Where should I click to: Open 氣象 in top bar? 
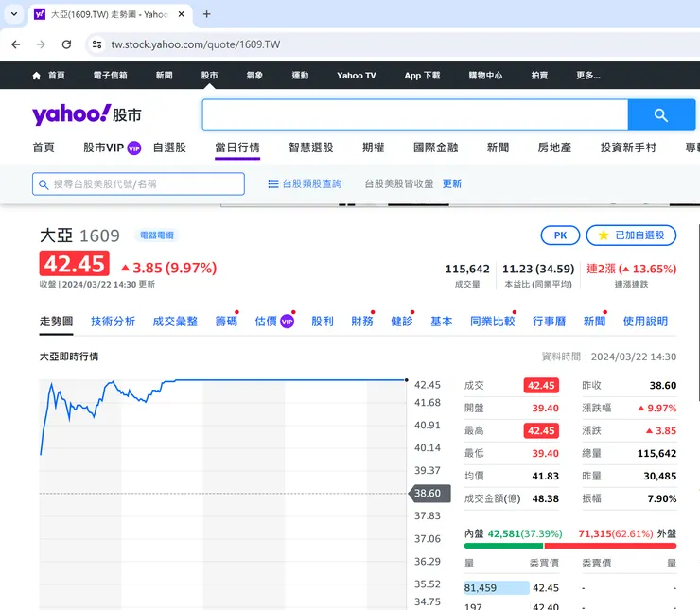pos(254,76)
